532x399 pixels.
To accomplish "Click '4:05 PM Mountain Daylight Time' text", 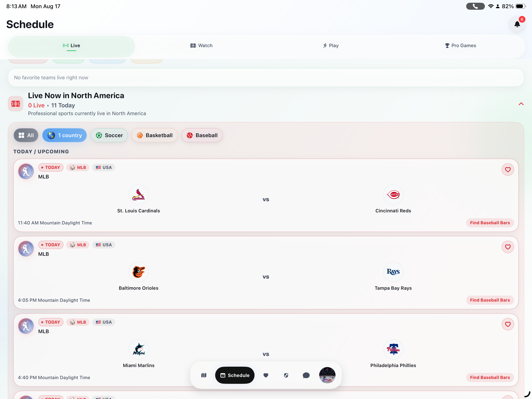I will pos(54,300).
